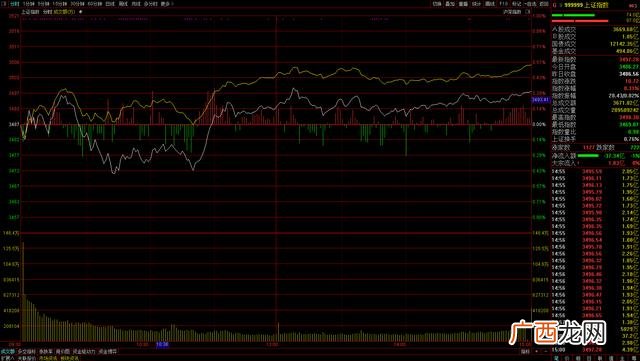Select the 成交额 bottom indicator tab
The width and height of the screenshot is (640, 361).
point(7,351)
